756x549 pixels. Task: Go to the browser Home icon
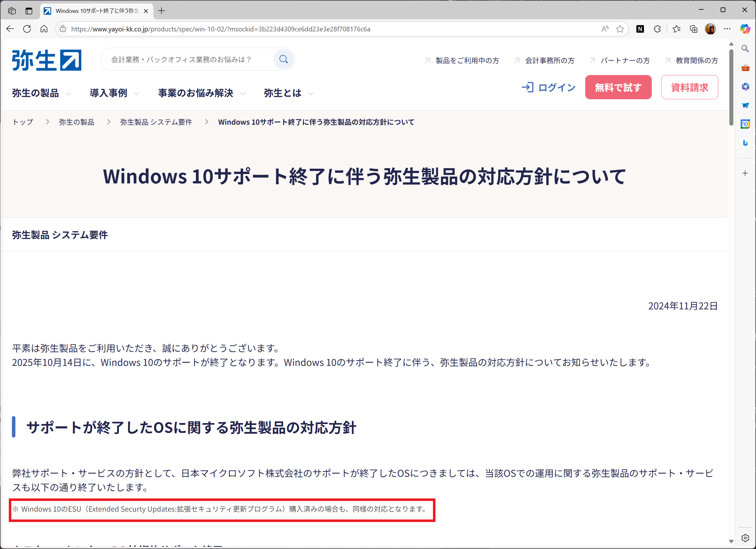pyautogui.click(x=44, y=29)
